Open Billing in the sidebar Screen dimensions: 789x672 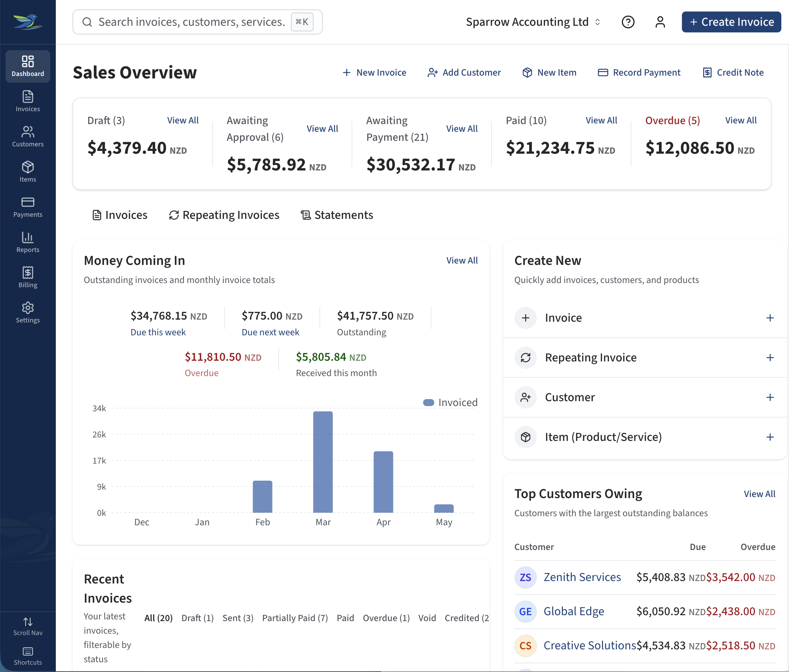28,277
